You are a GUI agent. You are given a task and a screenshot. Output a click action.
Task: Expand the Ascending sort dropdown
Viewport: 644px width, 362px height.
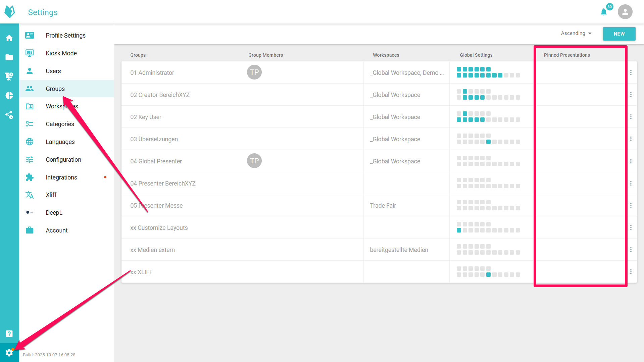(x=576, y=33)
